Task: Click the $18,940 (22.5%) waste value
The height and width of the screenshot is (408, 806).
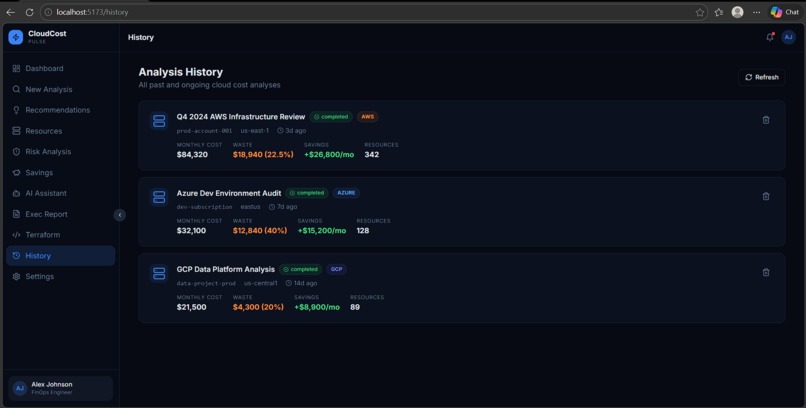Action: [x=263, y=155]
